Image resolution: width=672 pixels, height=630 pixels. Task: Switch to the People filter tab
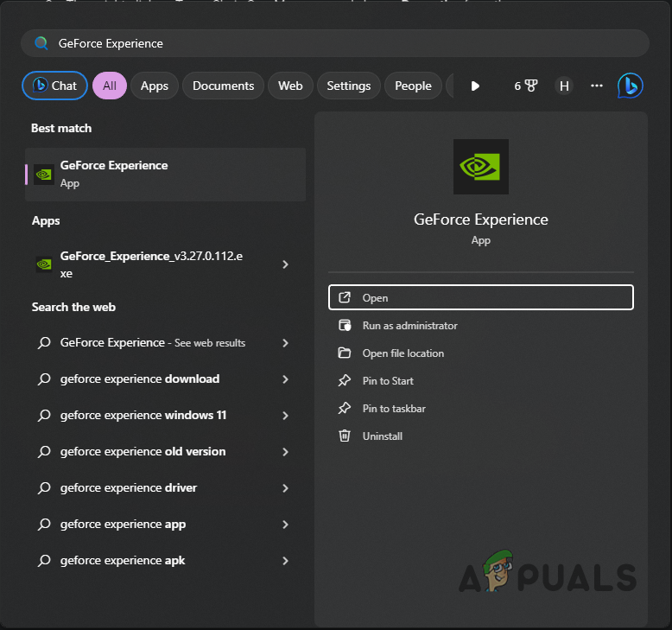[413, 86]
